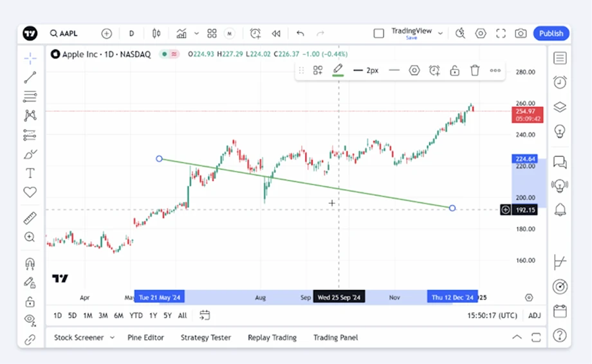Take a chart snapshot with camera icon

point(521,33)
